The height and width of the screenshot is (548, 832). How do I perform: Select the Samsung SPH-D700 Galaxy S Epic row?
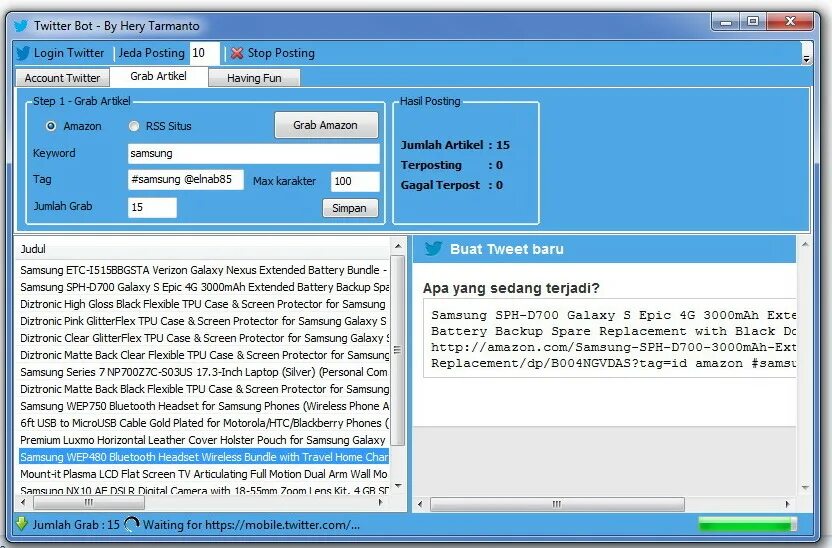point(204,287)
